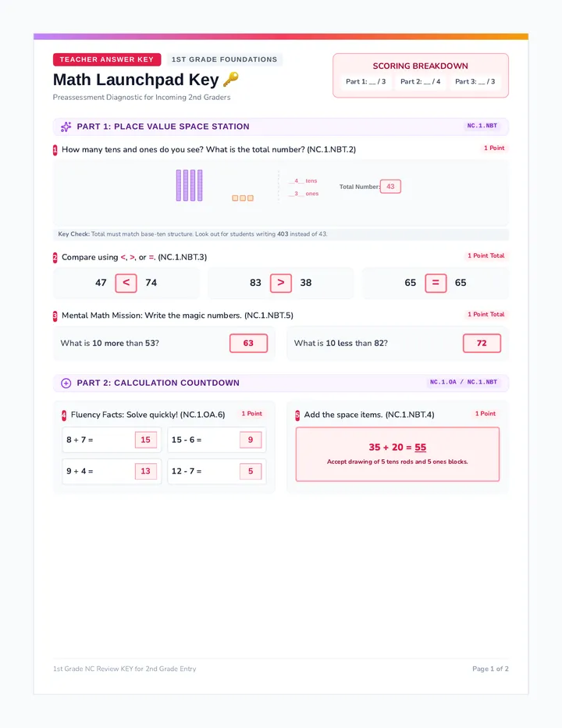Screen dimensions: 562x728
Task: Click the less-than answer box between 47 and 74
Action: pyautogui.click(x=126, y=283)
